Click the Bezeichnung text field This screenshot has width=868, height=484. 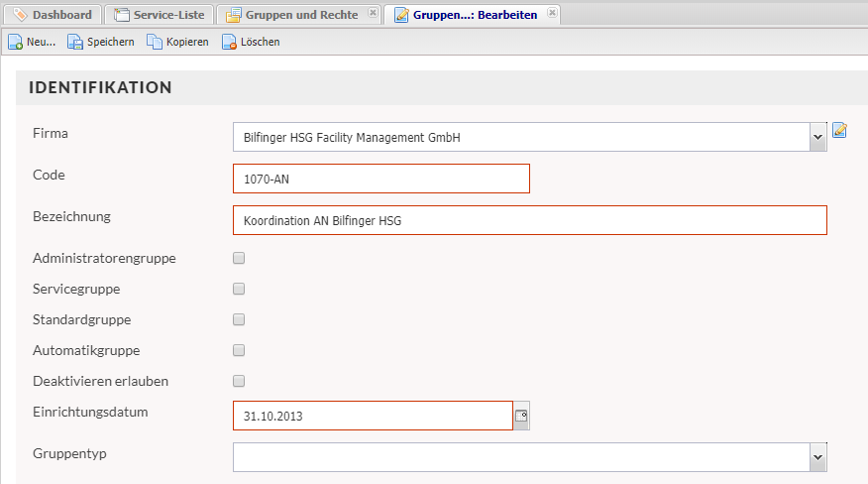point(530,220)
